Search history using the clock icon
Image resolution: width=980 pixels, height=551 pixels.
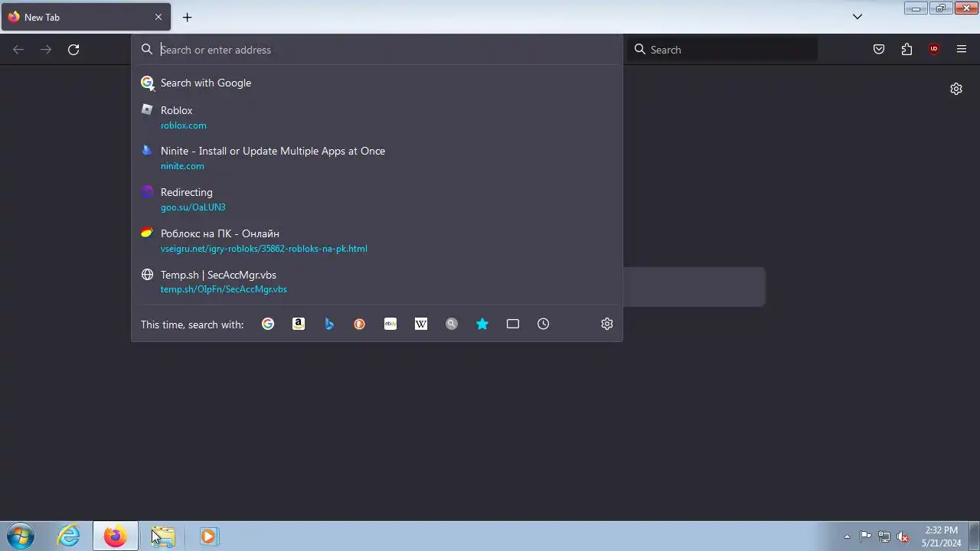544,324
